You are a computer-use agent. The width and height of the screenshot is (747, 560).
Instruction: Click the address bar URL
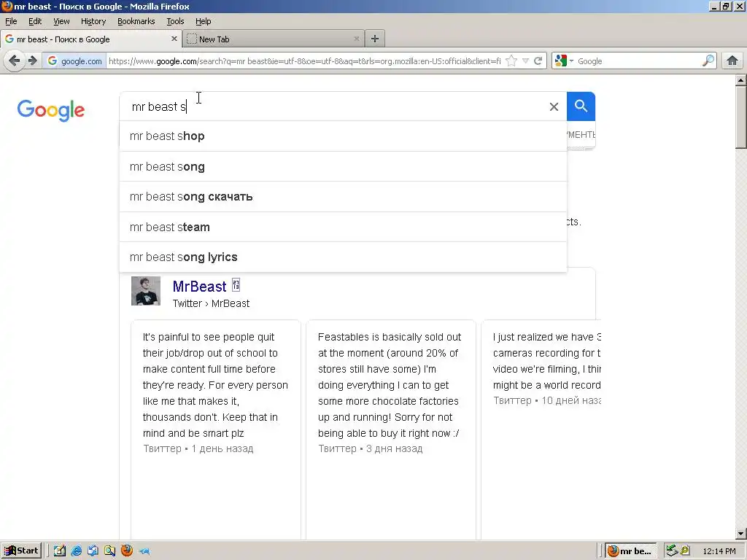pyautogui.click(x=305, y=61)
